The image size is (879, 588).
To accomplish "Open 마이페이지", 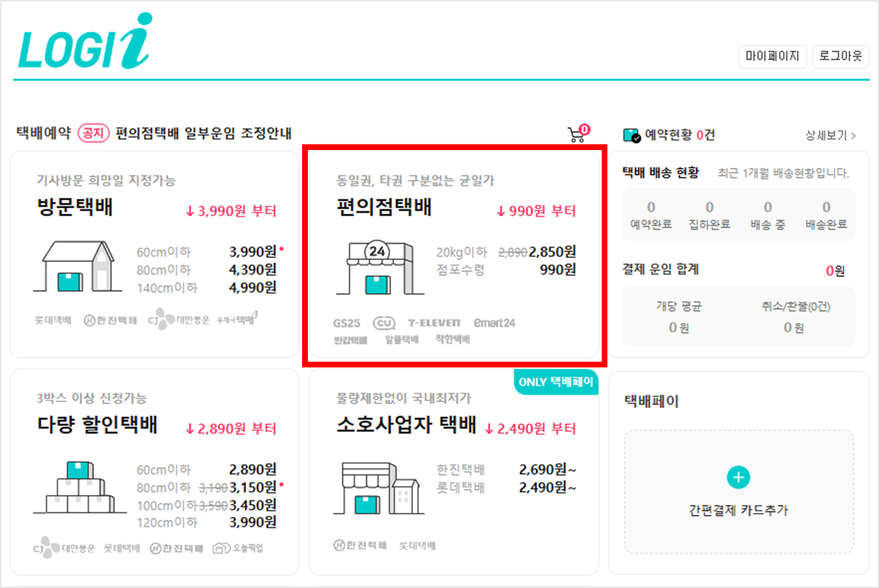I will (x=772, y=57).
